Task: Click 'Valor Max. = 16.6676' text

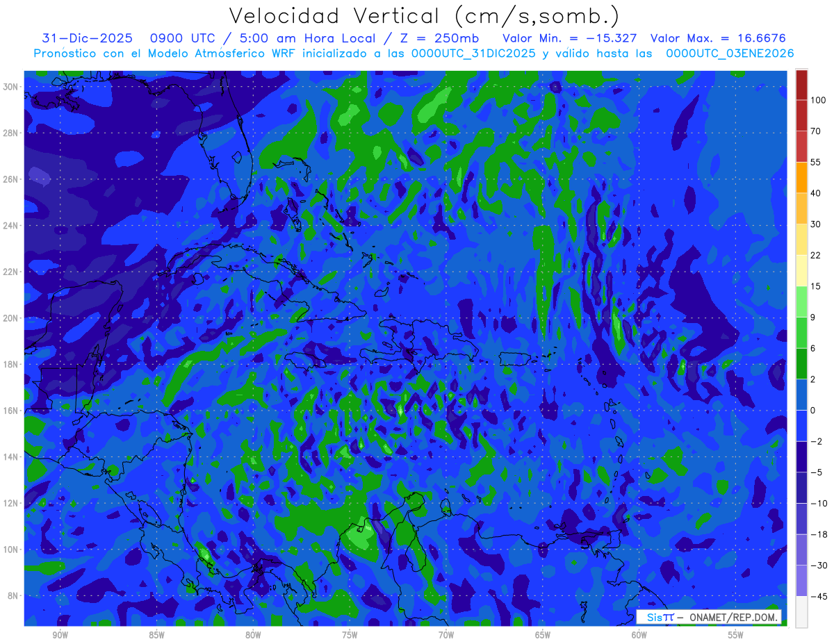Action: (718, 38)
